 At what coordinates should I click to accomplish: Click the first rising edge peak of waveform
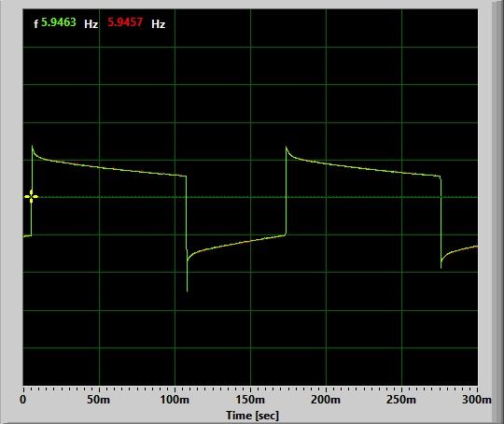pyautogui.click(x=32, y=147)
